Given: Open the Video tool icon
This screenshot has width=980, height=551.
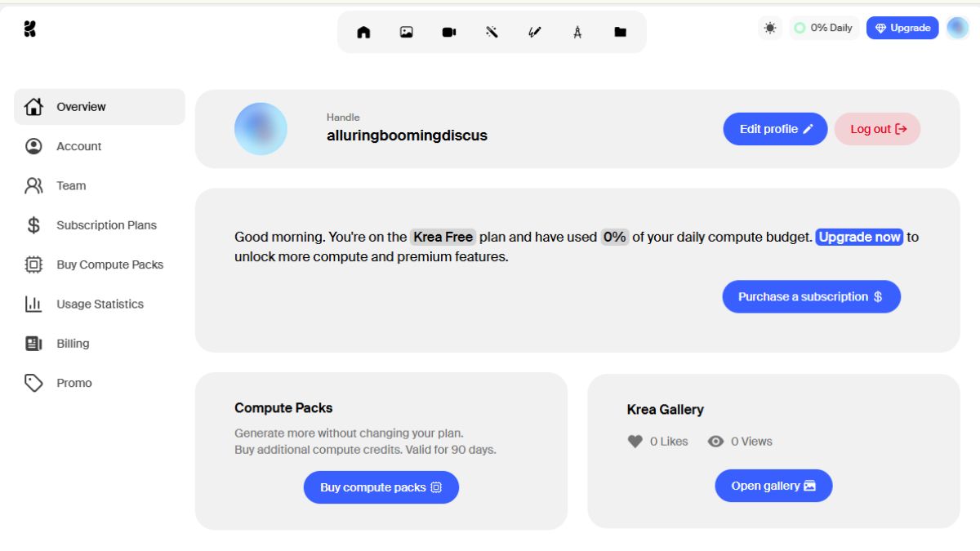Looking at the screenshot, I should [449, 32].
